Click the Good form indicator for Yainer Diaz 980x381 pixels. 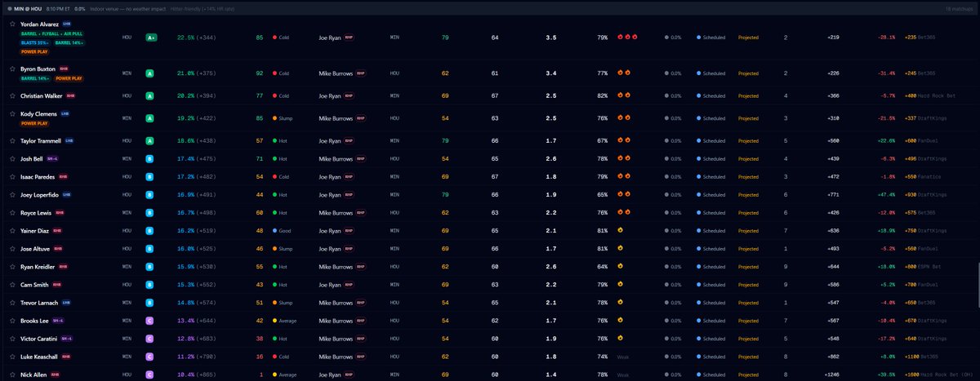pos(282,230)
